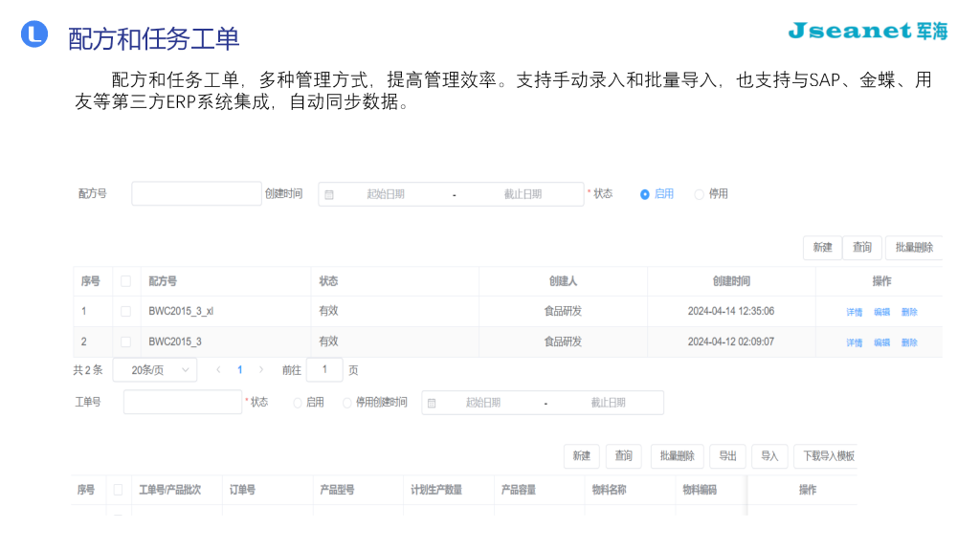This screenshot has height=551, width=980.
Task: Click the 新建 button above the formula table
Action: tap(821, 247)
